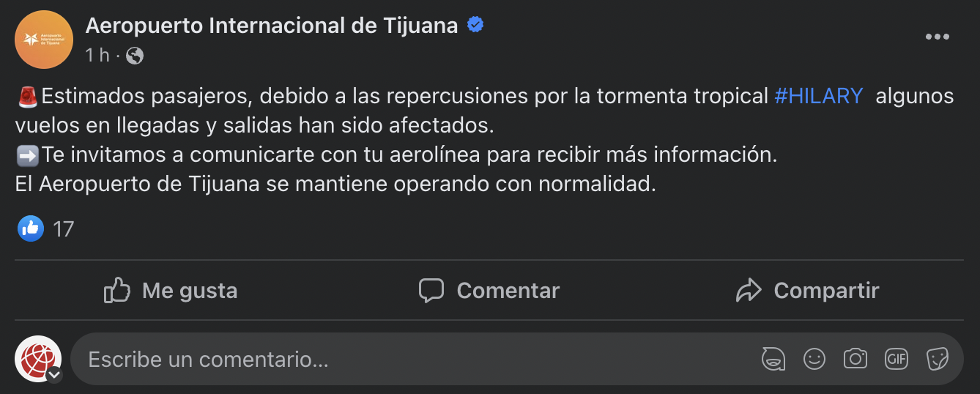The width and height of the screenshot is (980, 394).
Task: Click the public globe privacy icon
Action: 135,55
